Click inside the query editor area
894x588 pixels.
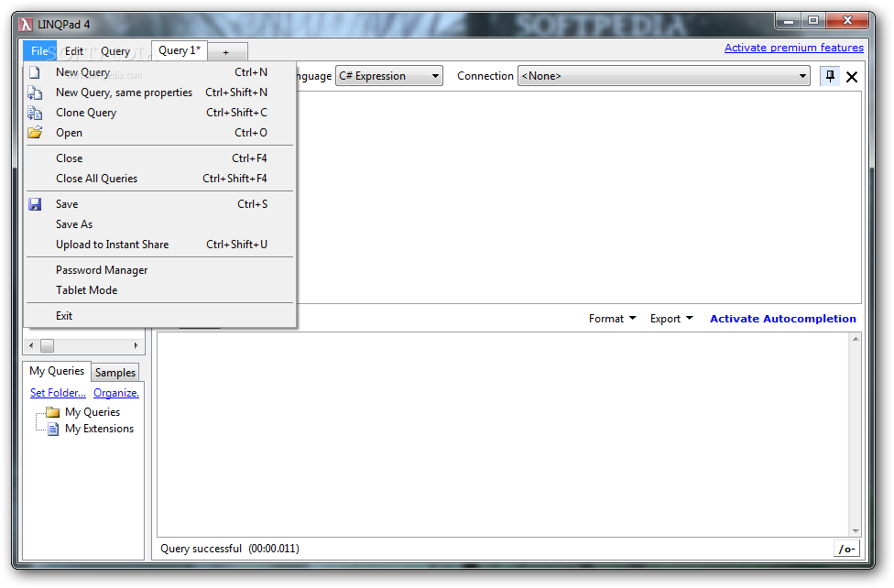(x=578, y=197)
